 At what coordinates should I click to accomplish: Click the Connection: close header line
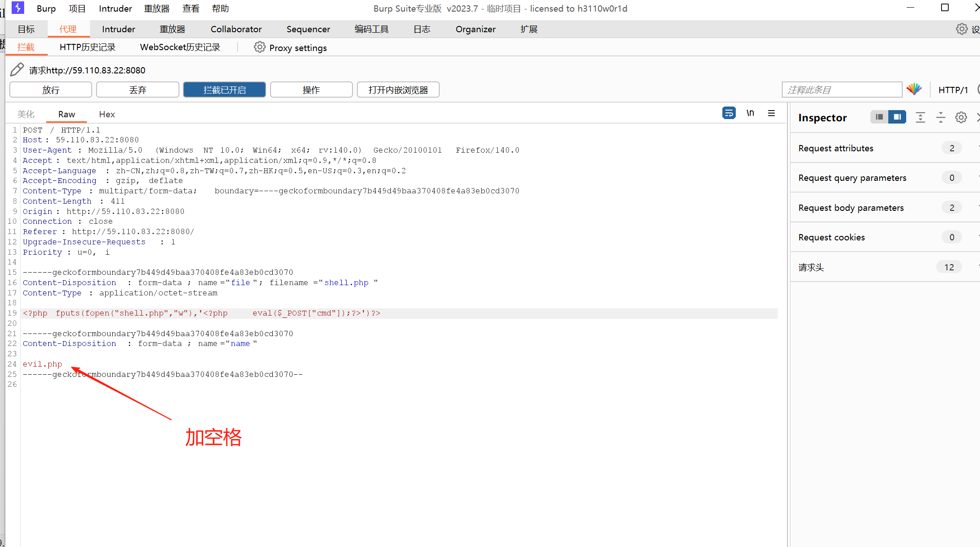[x=68, y=221]
